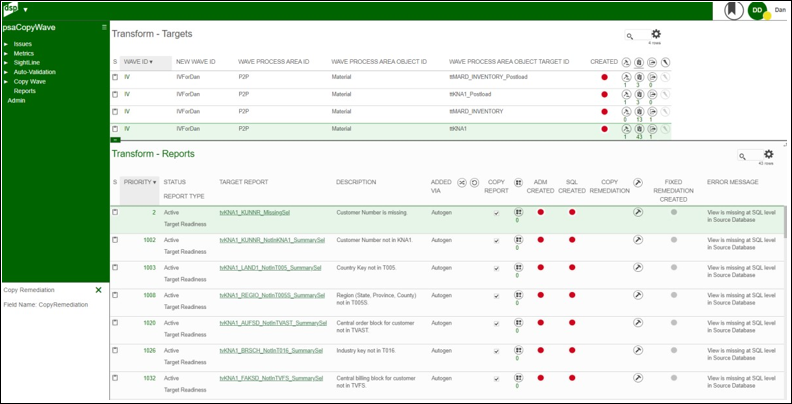Click ttKNA1_Postload target cell
Screen dimensions: 792x404
tap(470, 94)
